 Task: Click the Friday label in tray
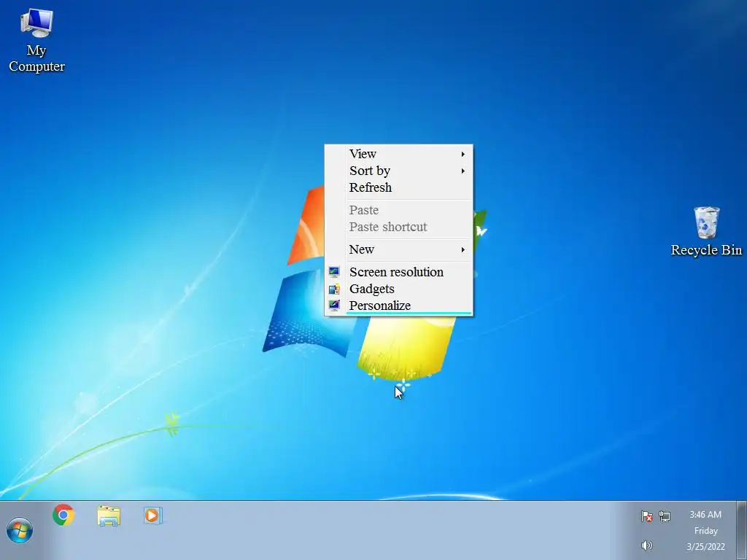pos(705,531)
